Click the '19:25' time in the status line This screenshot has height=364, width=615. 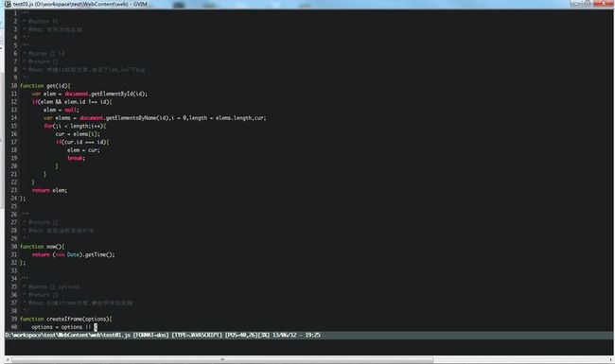[312, 335]
